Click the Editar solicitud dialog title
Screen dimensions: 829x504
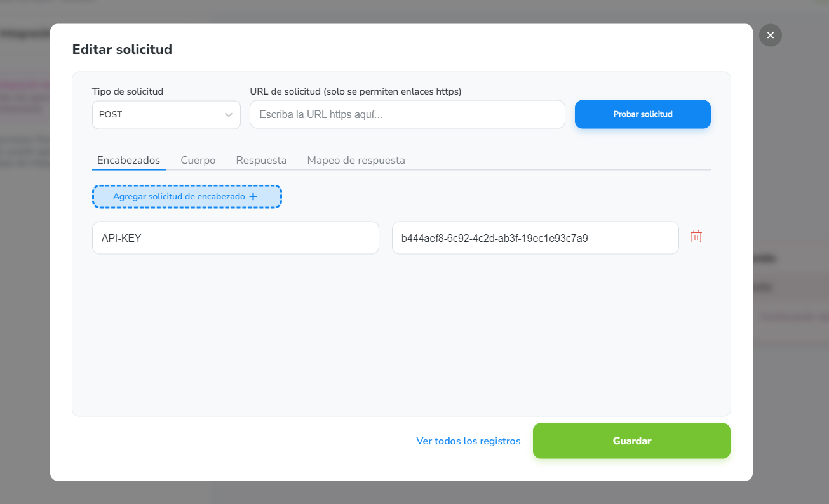[122, 49]
